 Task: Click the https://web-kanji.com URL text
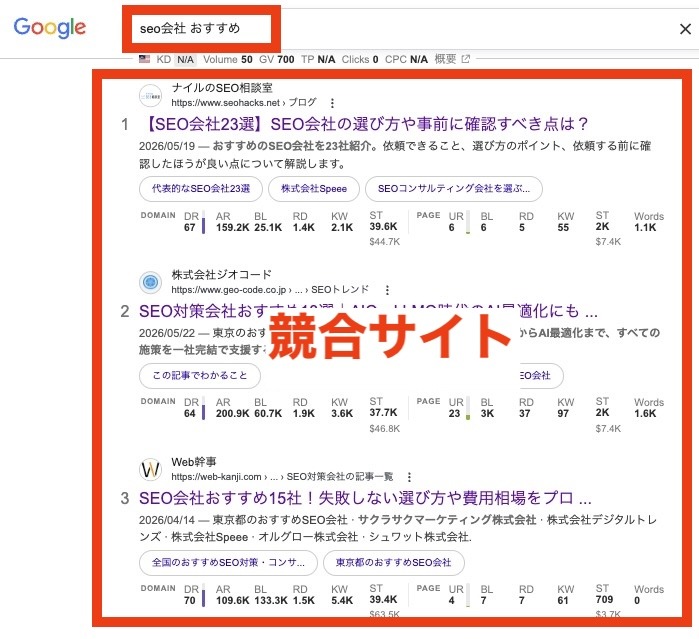pyautogui.click(x=216, y=477)
